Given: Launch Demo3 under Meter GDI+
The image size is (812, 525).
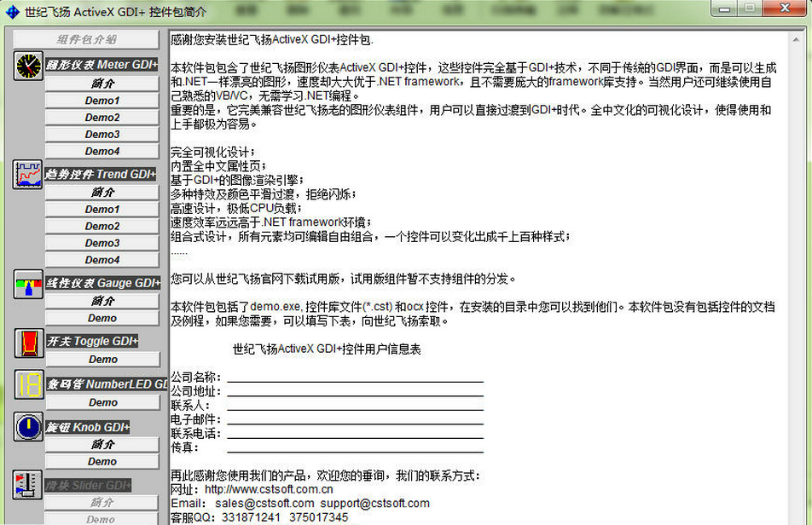Looking at the screenshot, I should (102, 134).
